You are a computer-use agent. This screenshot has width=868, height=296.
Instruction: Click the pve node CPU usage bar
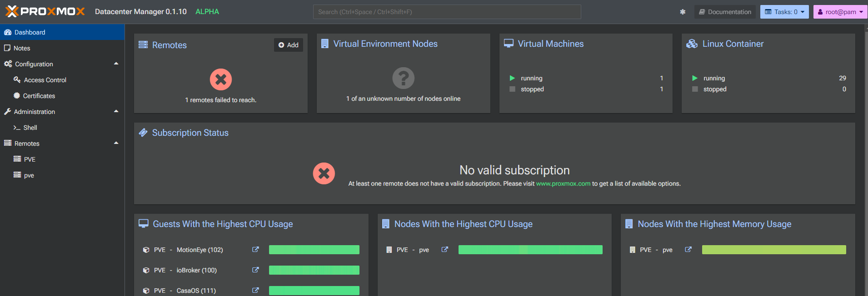[530, 250]
